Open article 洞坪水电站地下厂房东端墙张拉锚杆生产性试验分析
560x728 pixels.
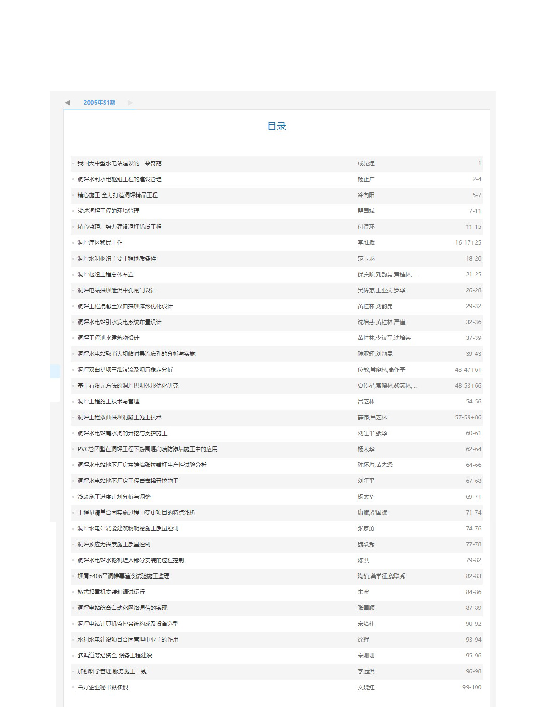(142, 465)
